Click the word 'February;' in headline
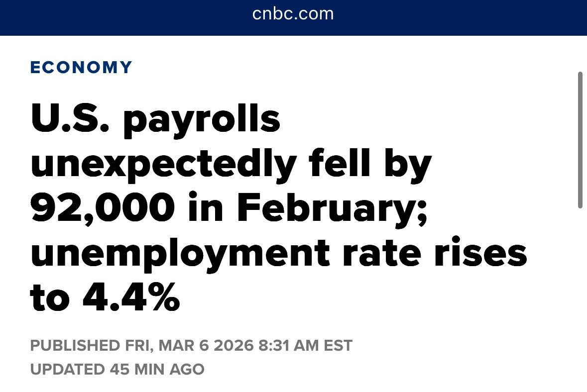This screenshot has width=587, height=392. tap(332, 208)
